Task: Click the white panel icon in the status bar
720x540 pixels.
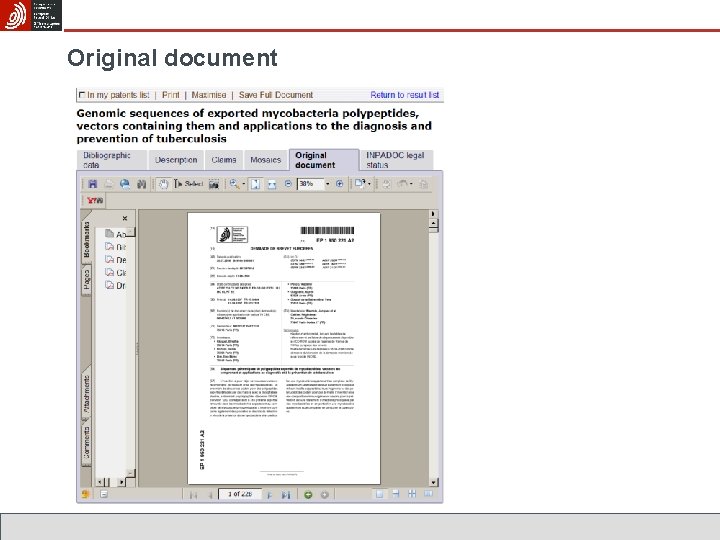Action: point(104,494)
